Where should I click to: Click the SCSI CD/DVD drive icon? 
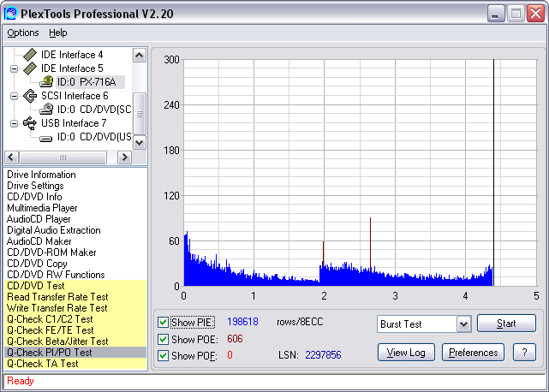tap(46, 110)
